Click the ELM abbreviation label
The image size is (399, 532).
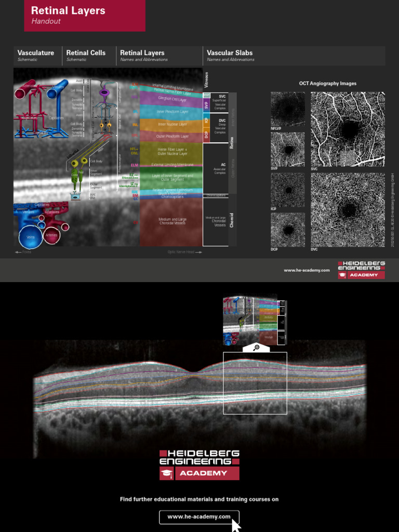pos(135,165)
